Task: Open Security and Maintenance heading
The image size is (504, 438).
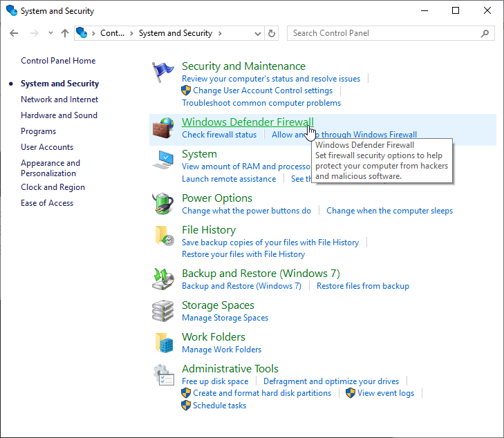Action: (x=243, y=66)
